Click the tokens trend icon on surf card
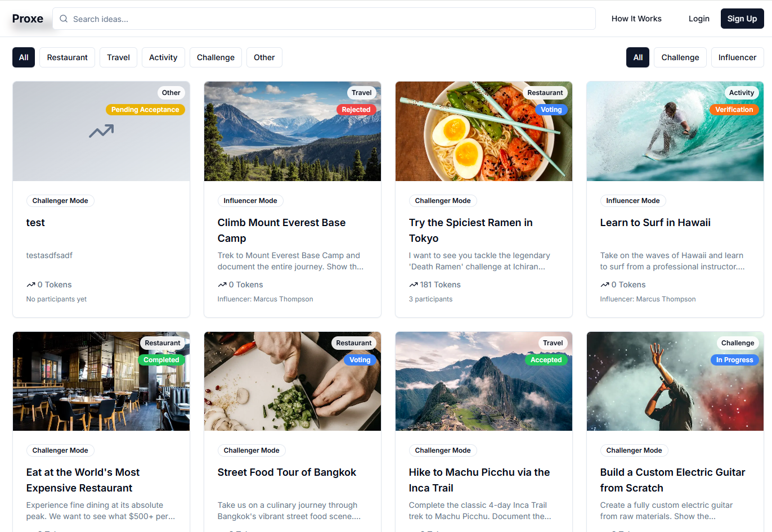 point(605,285)
